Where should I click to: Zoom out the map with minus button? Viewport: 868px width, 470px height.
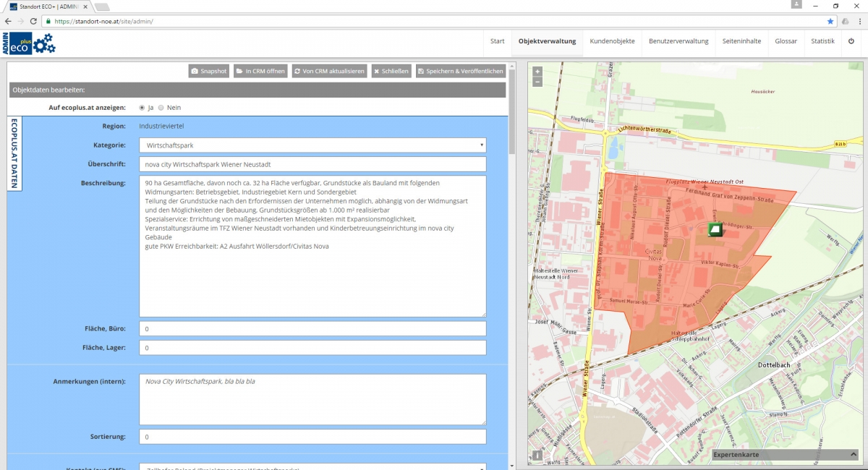click(537, 82)
